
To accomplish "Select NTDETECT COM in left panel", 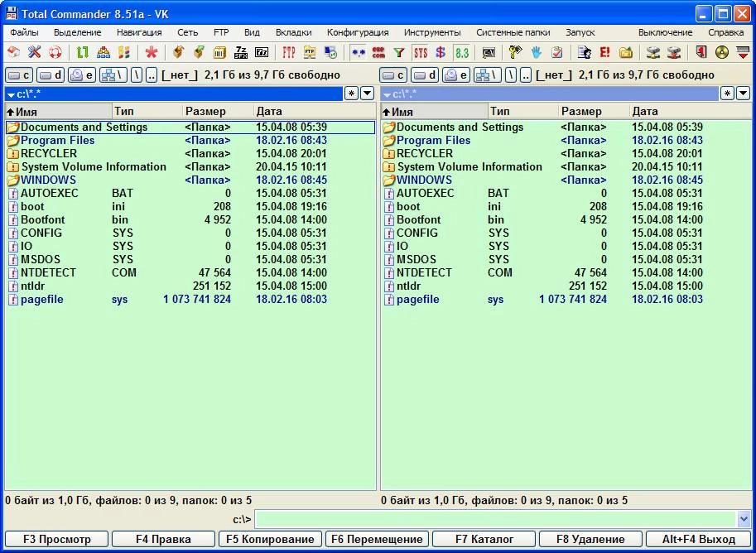I will [190, 272].
